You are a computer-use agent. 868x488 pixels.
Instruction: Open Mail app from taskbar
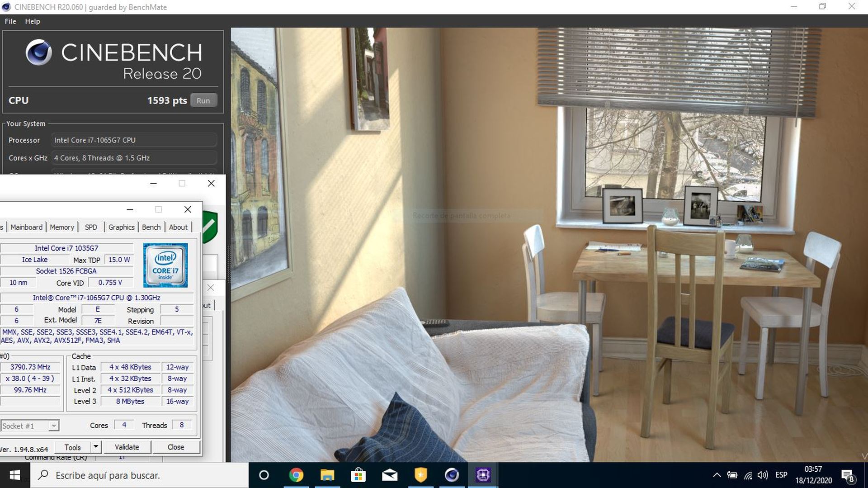[390, 475]
